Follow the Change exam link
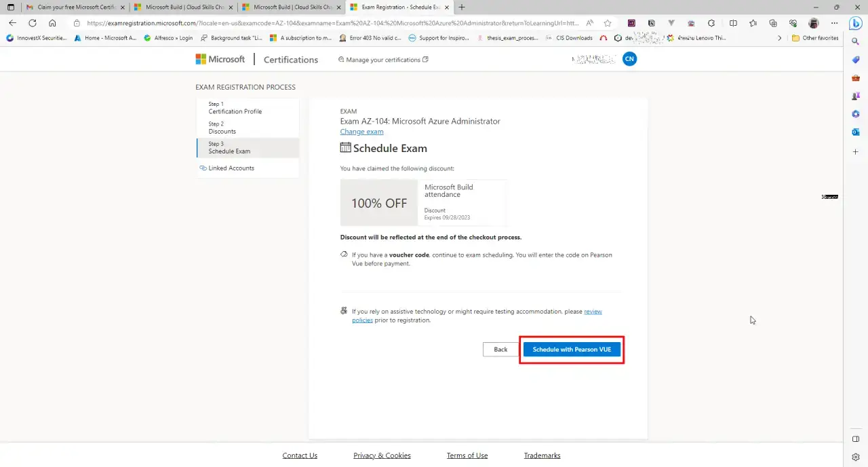Screen dimensions: 868x467 click(361, 132)
